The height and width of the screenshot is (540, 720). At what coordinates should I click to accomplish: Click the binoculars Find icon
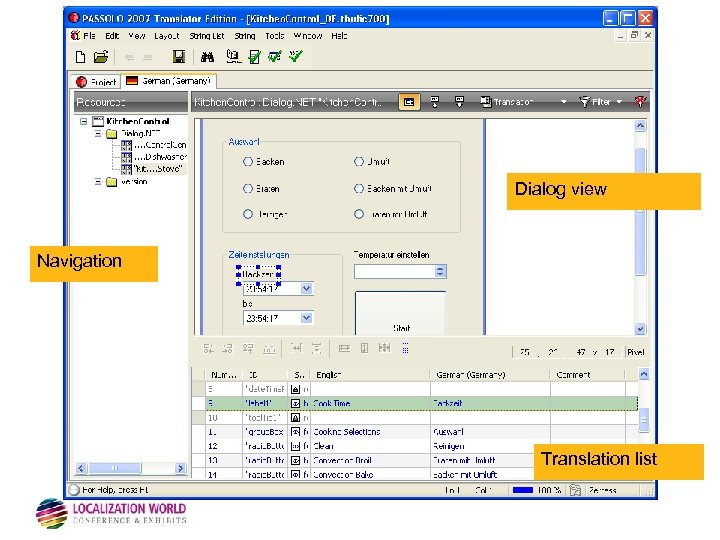207,57
